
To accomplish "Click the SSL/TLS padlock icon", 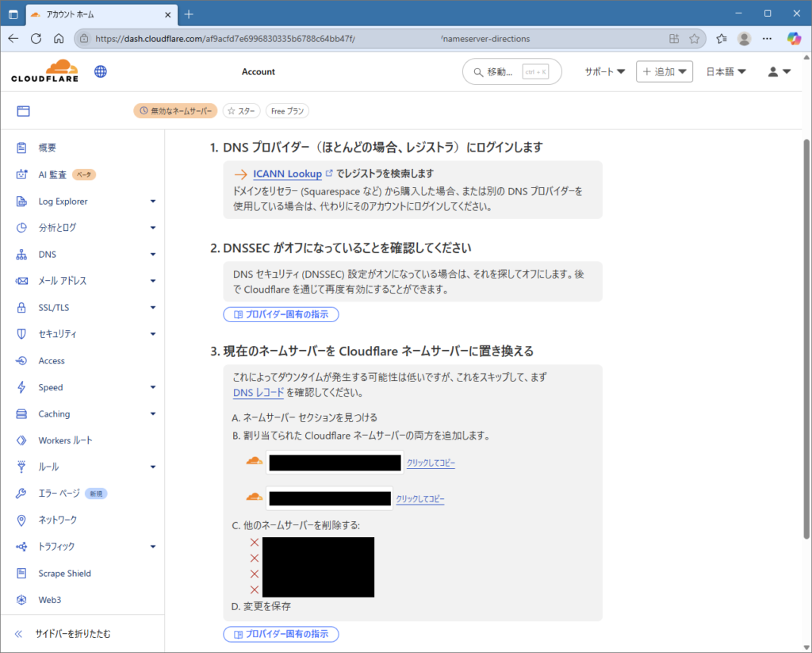I will tap(21, 307).
